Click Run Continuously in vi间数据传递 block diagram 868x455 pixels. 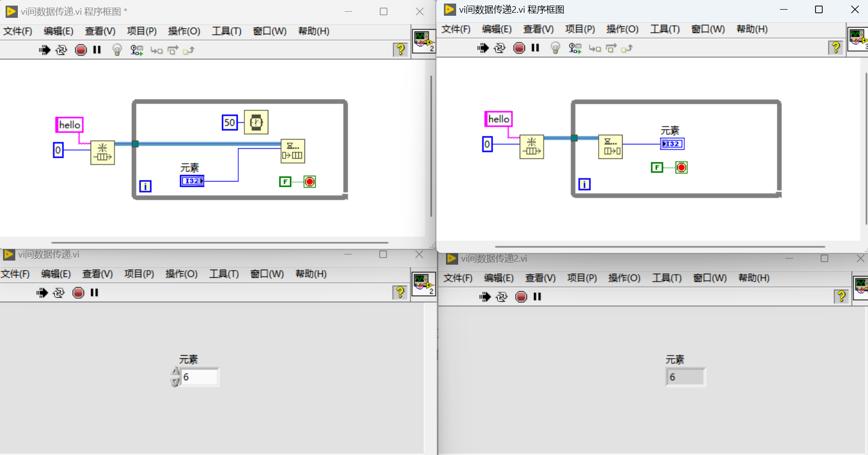[x=61, y=50]
